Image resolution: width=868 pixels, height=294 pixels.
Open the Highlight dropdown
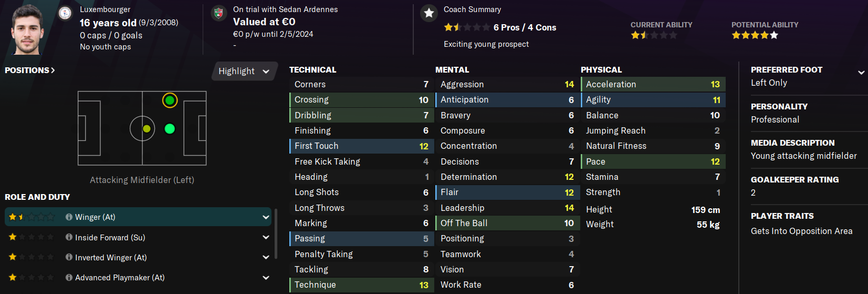point(244,71)
